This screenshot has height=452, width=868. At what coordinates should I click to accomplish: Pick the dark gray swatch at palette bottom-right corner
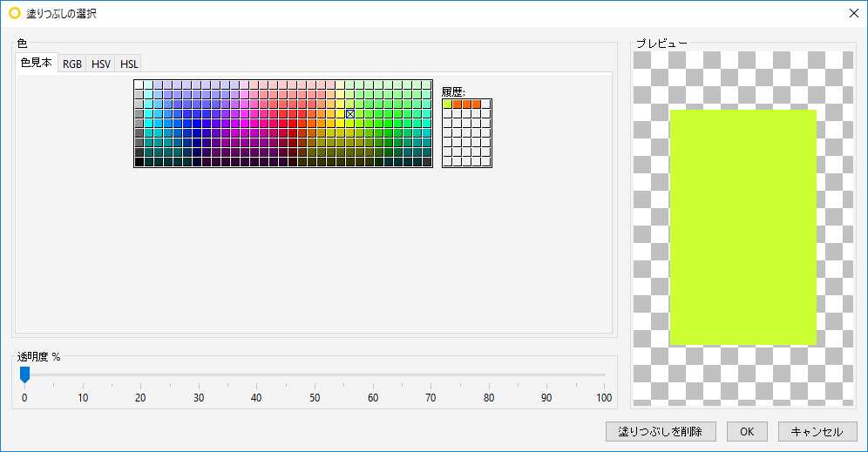click(x=427, y=161)
